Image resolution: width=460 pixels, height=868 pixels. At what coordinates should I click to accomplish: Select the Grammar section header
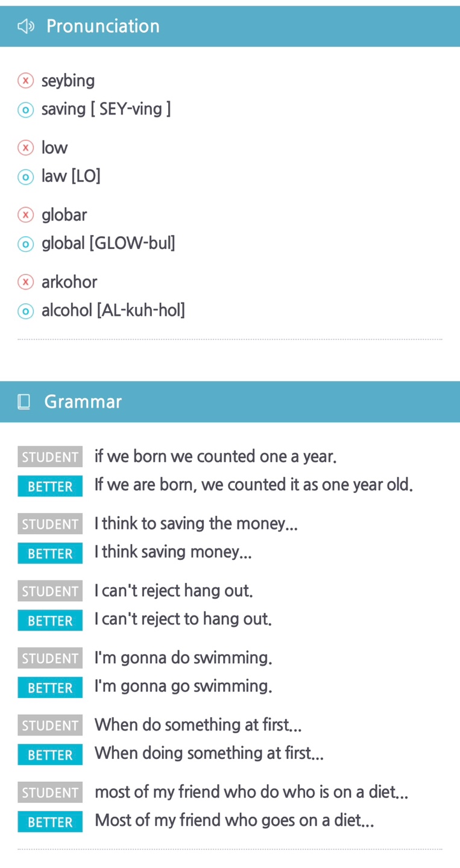[x=83, y=402]
